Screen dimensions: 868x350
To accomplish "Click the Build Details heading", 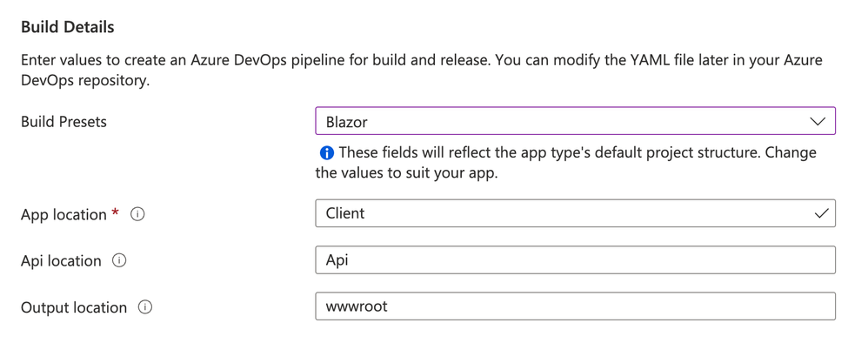I will point(68,27).
